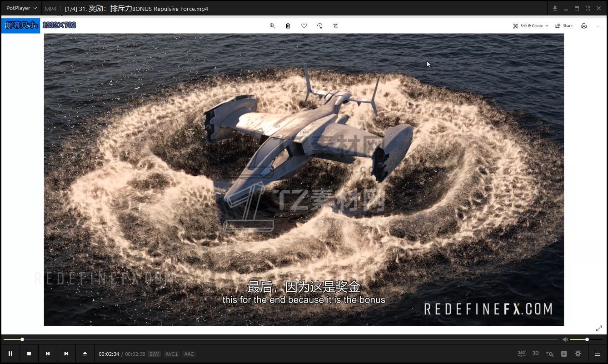Toggle the playlist panel hamburger icon
The image size is (608, 364).
(598, 354)
